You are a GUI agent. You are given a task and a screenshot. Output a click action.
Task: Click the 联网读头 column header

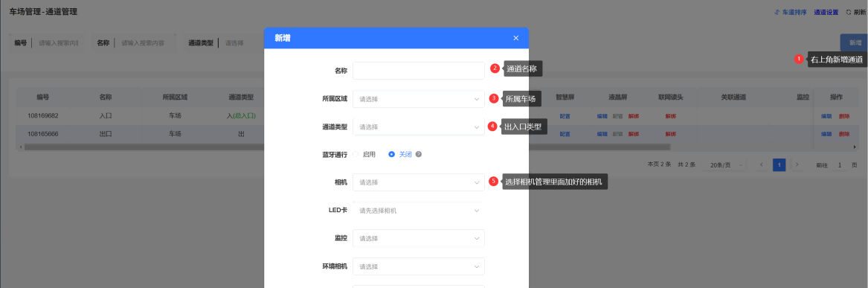click(x=671, y=97)
